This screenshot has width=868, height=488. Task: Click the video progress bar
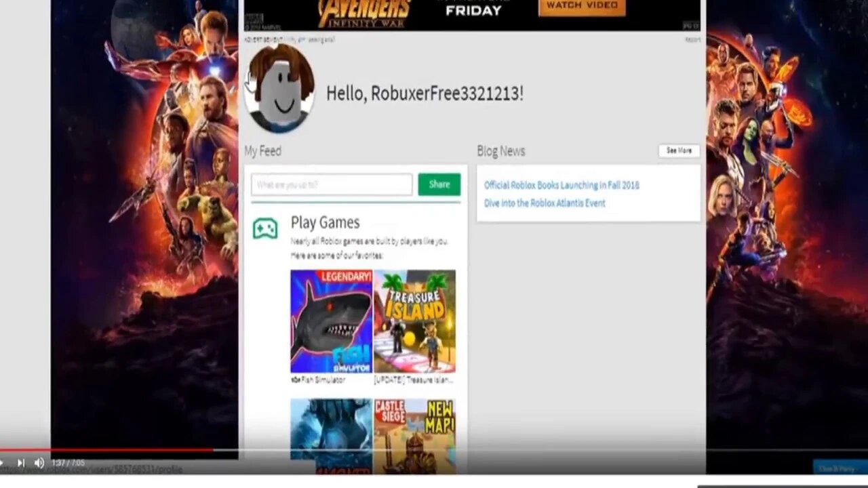click(434, 449)
